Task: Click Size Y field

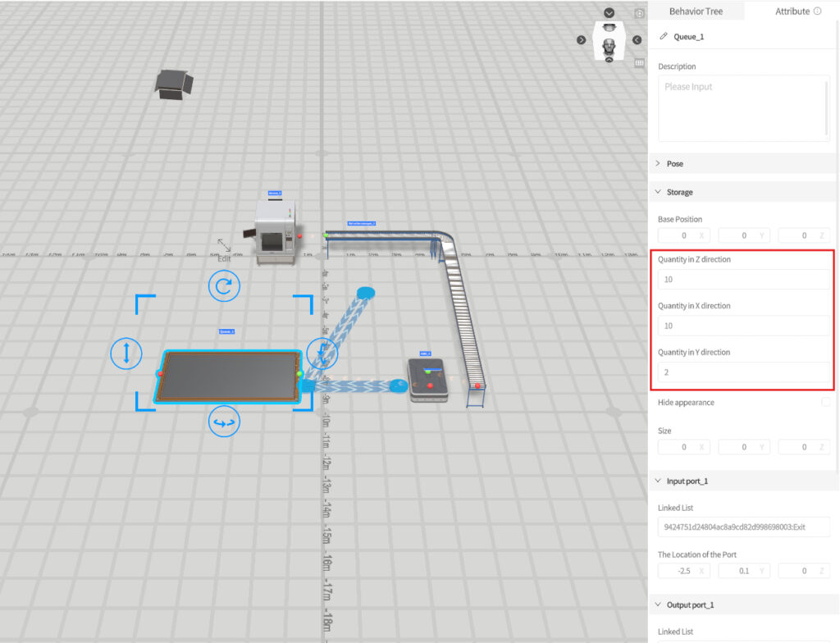Action: (x=744, y=447)
